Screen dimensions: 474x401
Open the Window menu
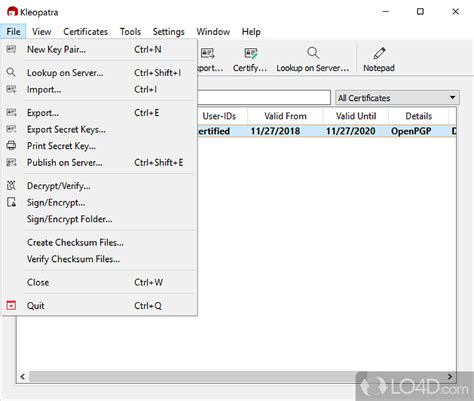(213, 32)
